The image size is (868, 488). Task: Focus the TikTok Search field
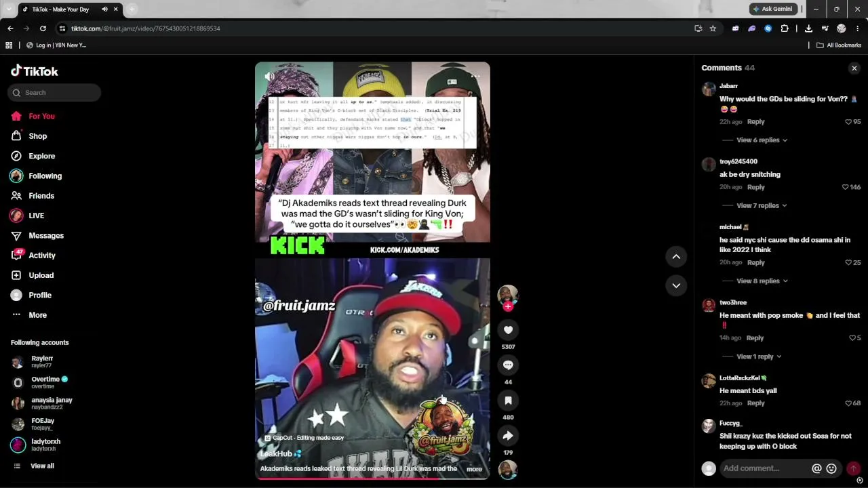click(x=54, y=93)
